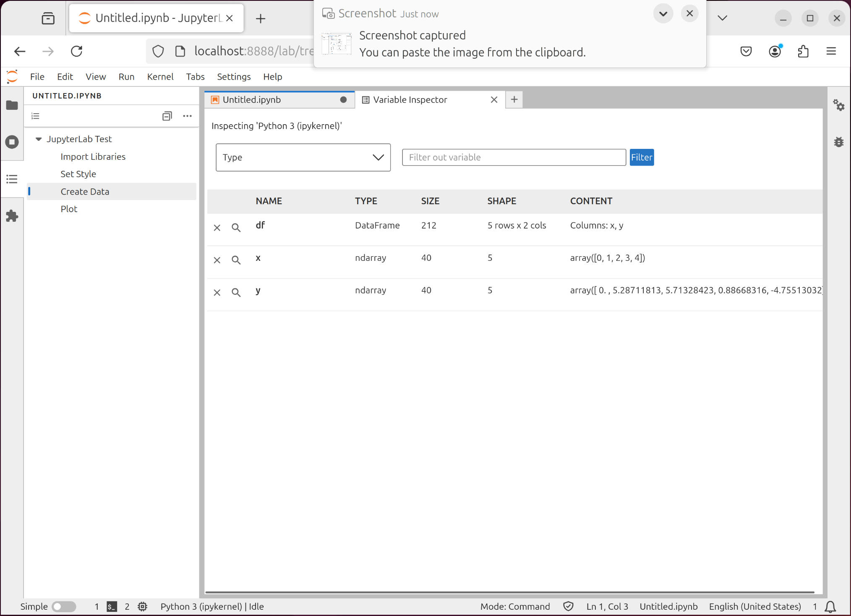Close the Variable Inspector tab
Image resolution: width=851 pixels, height=616 pixels.
494,100
